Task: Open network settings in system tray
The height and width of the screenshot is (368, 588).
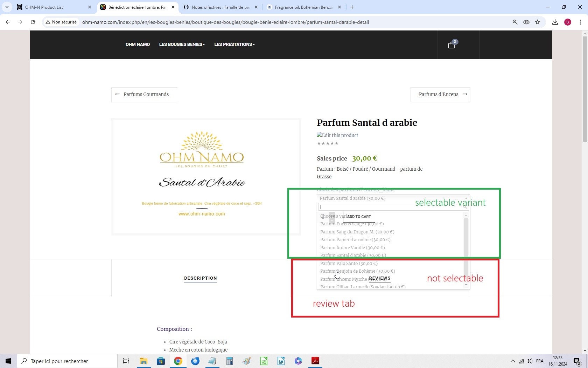Action: tap(521, 361)
